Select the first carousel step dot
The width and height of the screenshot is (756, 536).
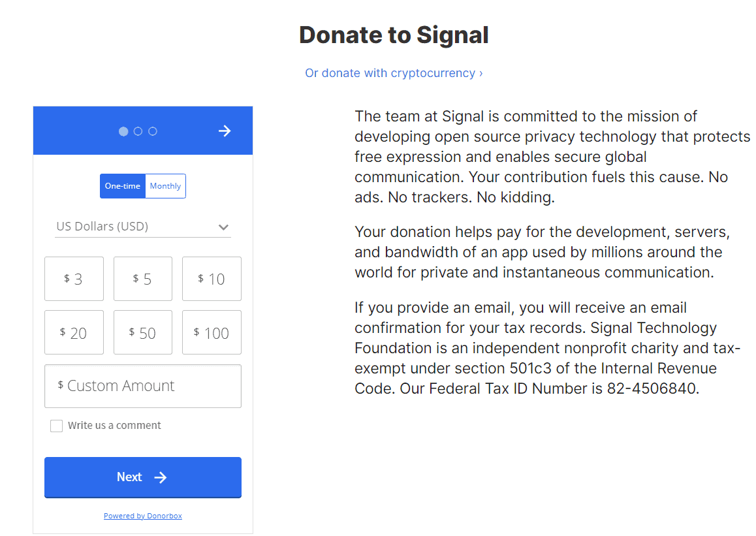click(x=123, y=131)
